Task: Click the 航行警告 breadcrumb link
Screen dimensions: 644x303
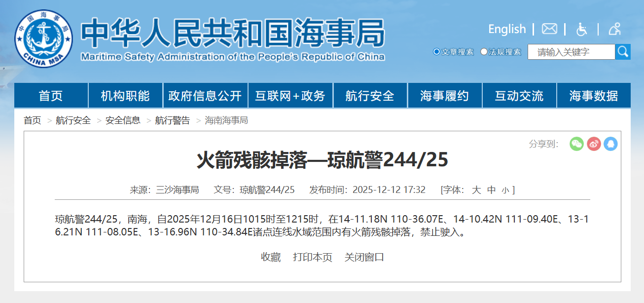Action: (x=172, y=120)
